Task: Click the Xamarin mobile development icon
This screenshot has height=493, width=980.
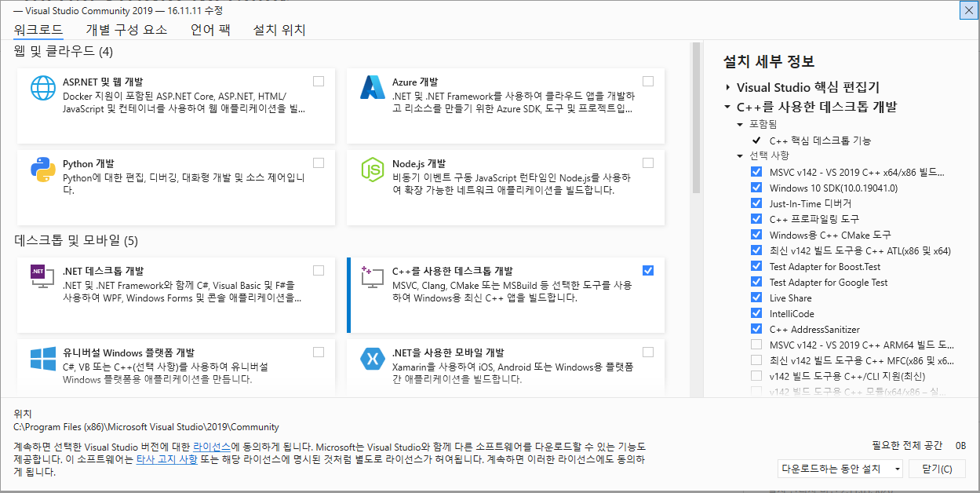Action: pyautogui.click(x=372, y=359)
